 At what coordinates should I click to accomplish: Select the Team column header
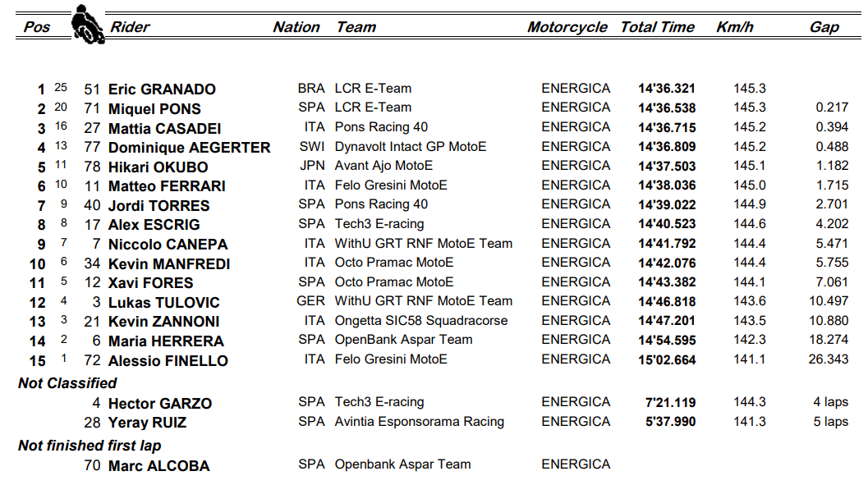pos(356,27)
